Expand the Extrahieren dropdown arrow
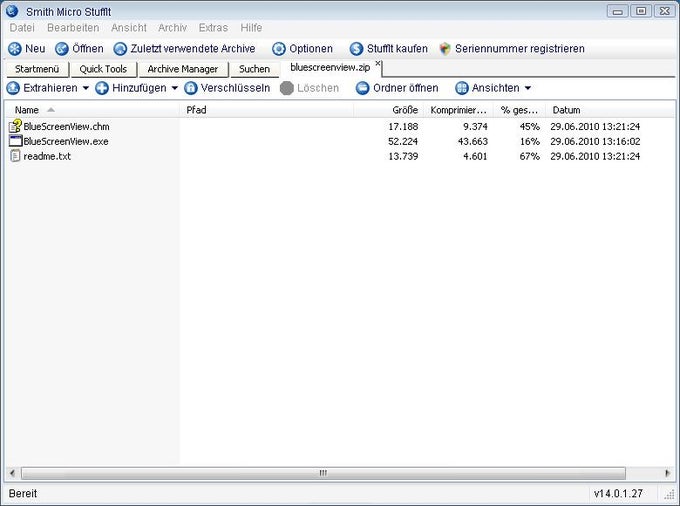Viewport: 680px width, 506px height. pos(86,88)
